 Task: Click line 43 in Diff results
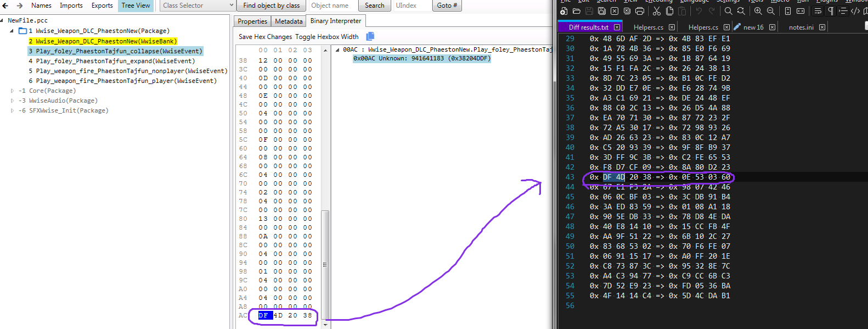[660, 177]
